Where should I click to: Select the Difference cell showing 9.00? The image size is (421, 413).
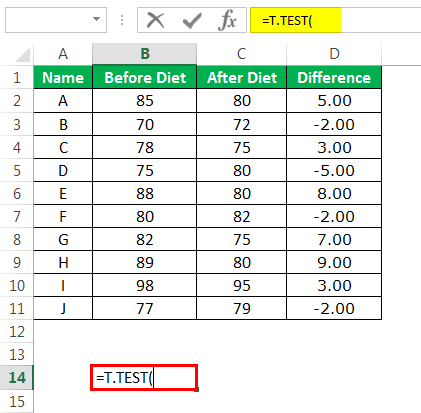334,263
